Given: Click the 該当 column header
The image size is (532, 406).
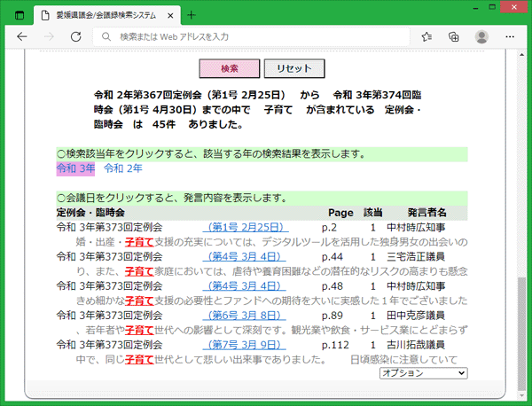Looking at the screenshot, I should point(373,213).
